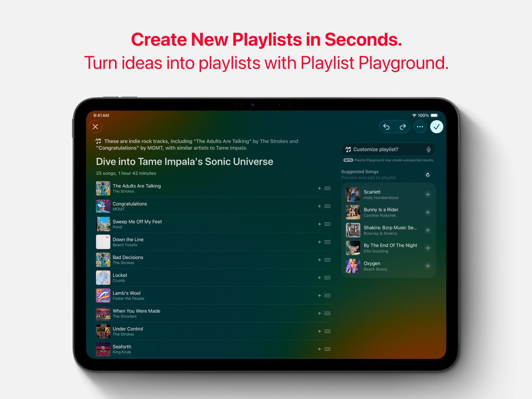Tap the sparkle icon on Sweep Me Off My Feet
The width and height of the screenshot is (532, 399).
pyautogui.click(x=319, y=224)
